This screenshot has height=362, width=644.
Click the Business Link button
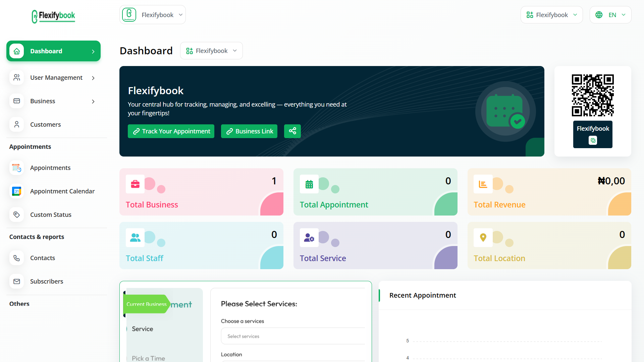coord(249,131)
